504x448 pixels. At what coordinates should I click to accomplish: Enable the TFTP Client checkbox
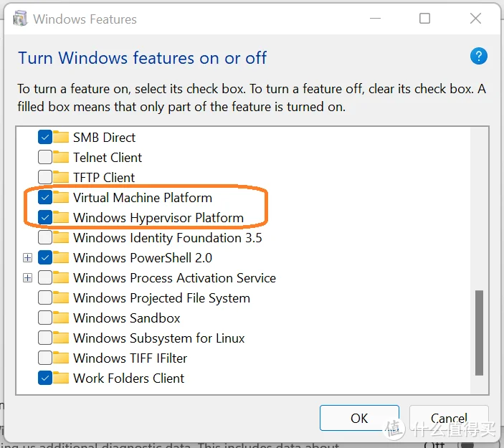45,177
